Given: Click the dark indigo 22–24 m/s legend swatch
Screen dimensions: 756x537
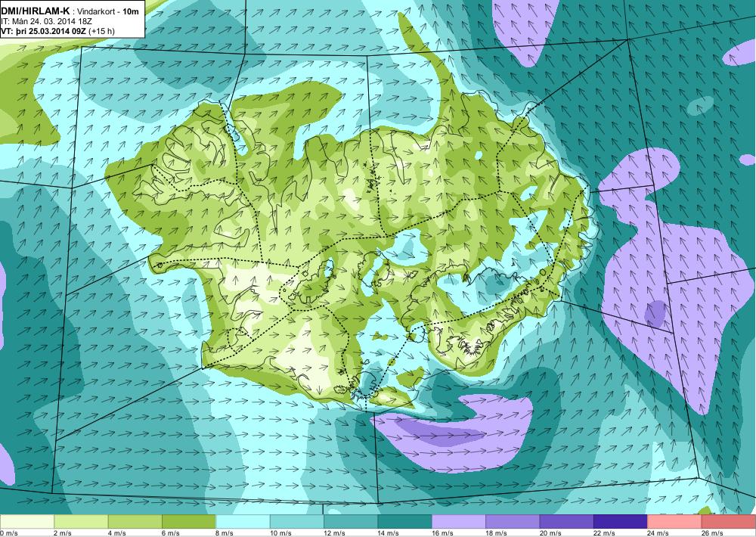Looking at the screenshot, I should coord(621,522).
